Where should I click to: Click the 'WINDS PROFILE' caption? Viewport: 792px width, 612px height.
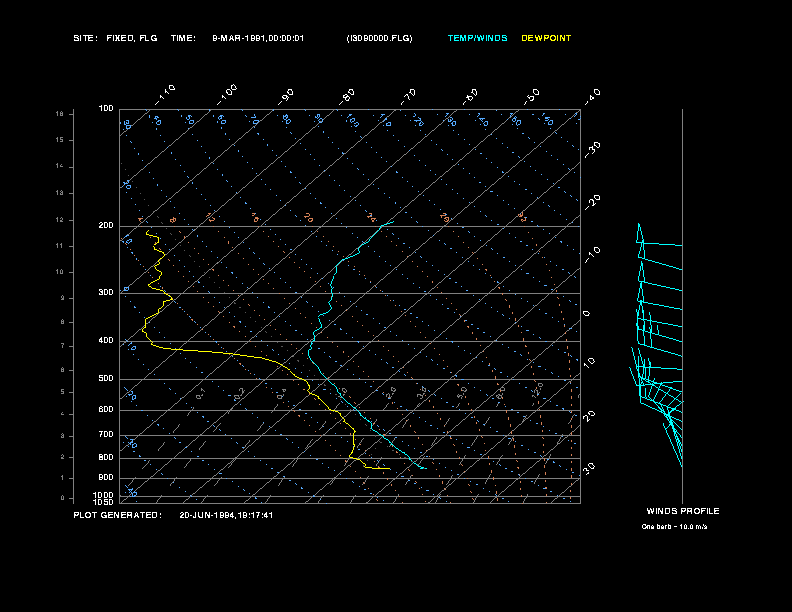(x=683, y=511)
